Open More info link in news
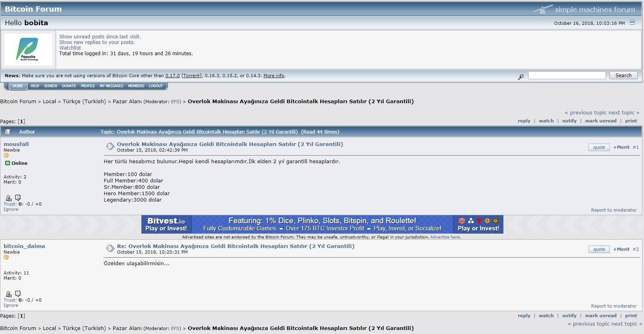The width and height of the screenshot is (644, 334). click(274, 76)
